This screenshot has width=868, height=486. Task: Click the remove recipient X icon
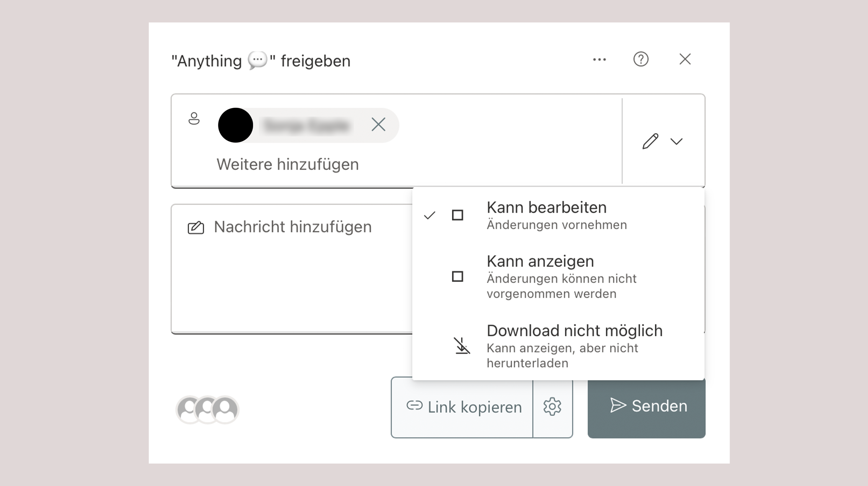pos(378,124)
